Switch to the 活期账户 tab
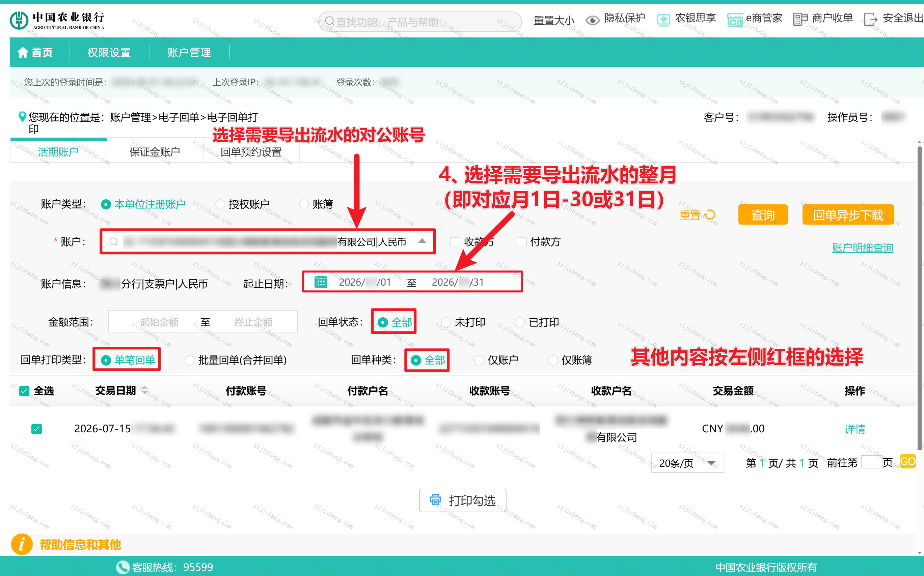 pos(58,152)
